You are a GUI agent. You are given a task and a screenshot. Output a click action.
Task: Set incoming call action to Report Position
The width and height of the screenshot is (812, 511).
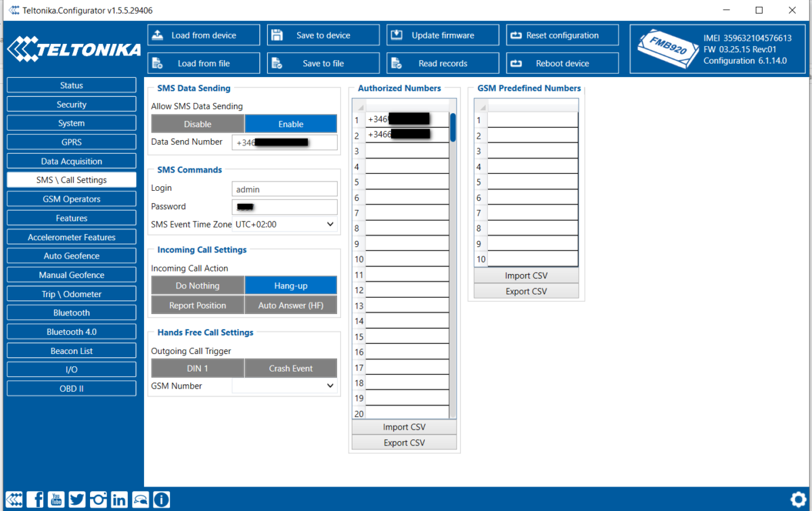(198, 305)
